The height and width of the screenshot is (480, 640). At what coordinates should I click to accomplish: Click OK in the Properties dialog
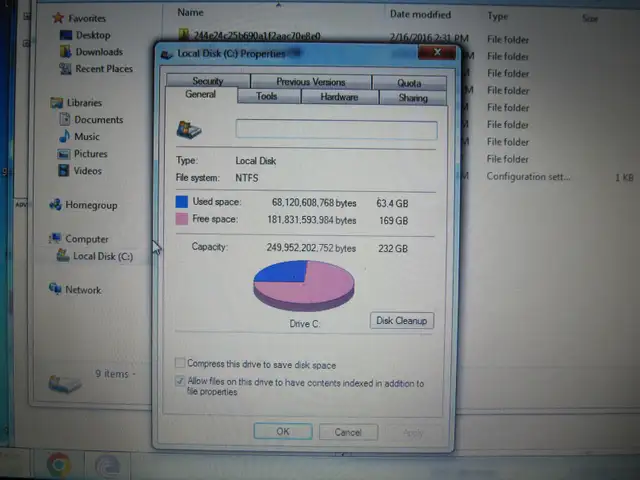(x=283, y=431)
